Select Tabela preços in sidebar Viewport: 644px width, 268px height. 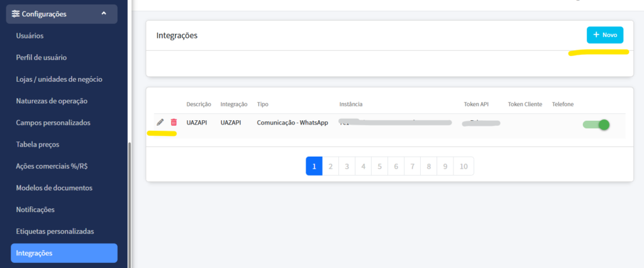pyautogui.click(x=38, y=145)
